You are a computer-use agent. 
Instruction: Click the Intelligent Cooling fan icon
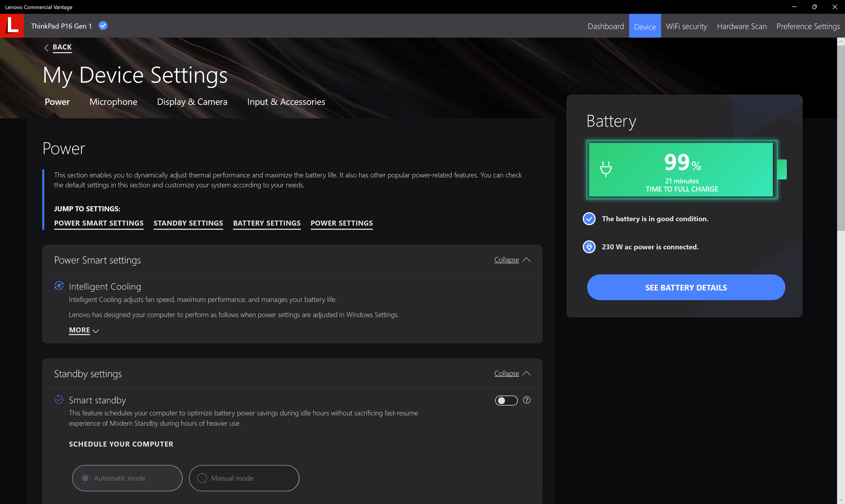tap(59, 286)
